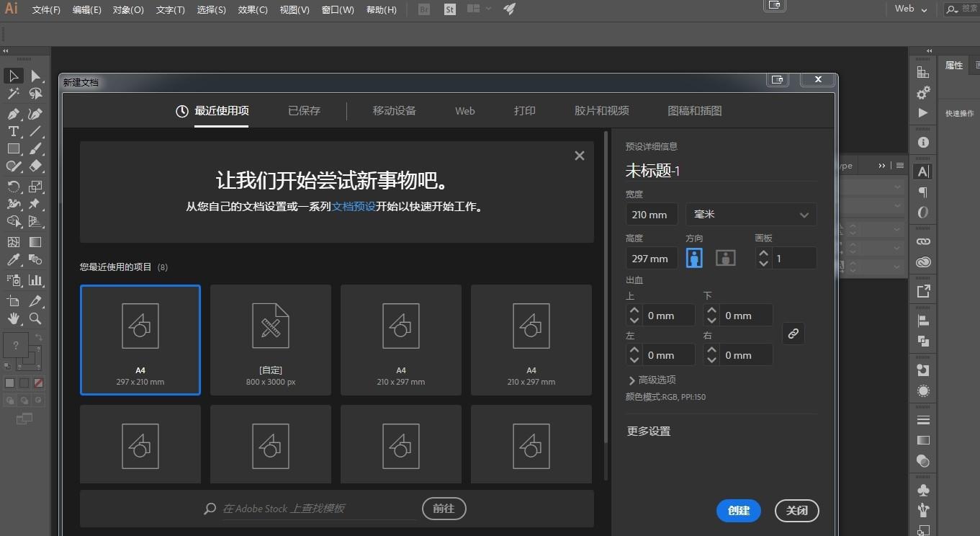Activate the Zoom tool

pyautogui.click(x=35, y=318)
